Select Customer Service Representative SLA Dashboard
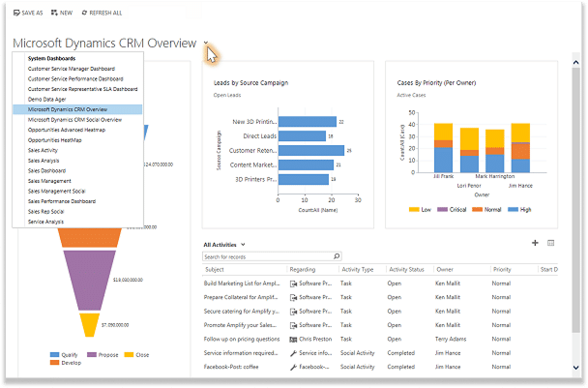588x388 pixels. pyautogui.click(x=82, y=89)
